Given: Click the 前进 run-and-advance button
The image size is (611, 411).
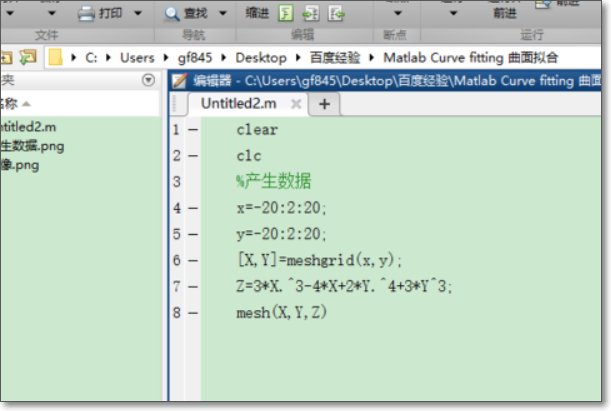Looking at the screenshot, I should tap(505, 13).
